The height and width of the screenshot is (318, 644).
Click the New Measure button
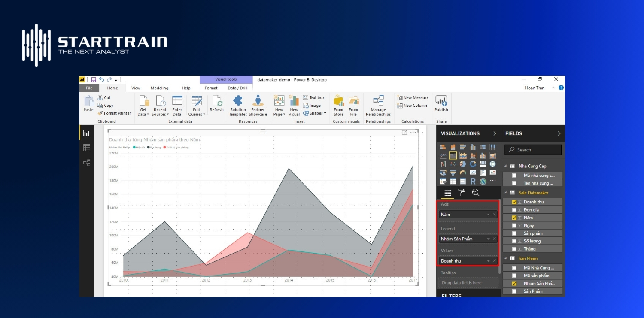click(412, 97)
